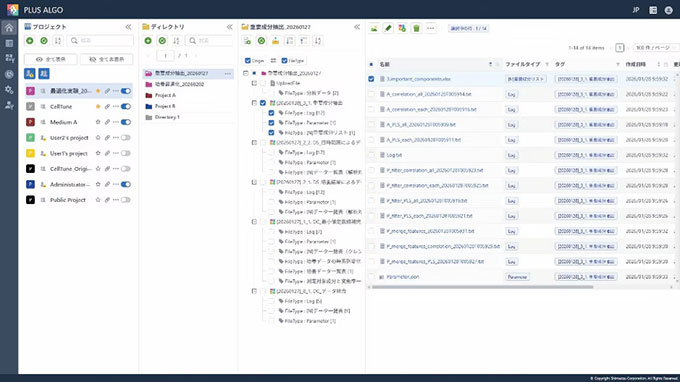Favorite the User2's project with star

point(98,138)
